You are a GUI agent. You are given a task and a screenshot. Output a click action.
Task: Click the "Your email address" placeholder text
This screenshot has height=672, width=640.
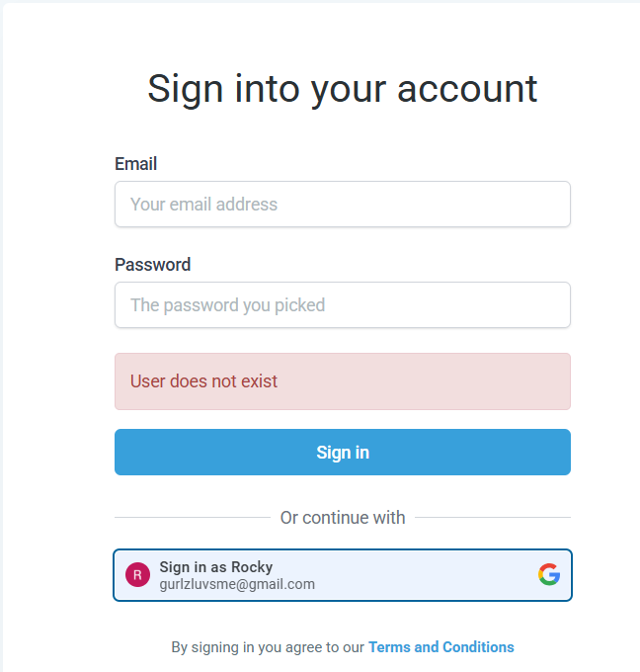point(203,204)
